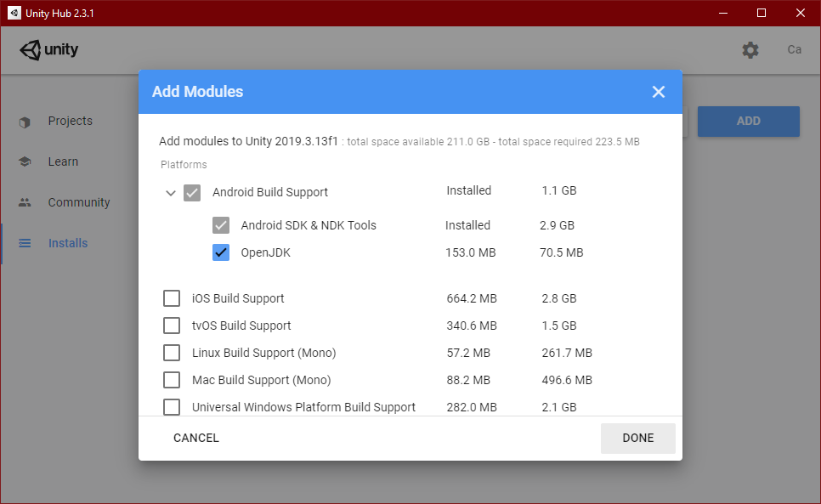Click the Projects cube icon
Screen dimensions: 821x504
(x=25, y=122)
